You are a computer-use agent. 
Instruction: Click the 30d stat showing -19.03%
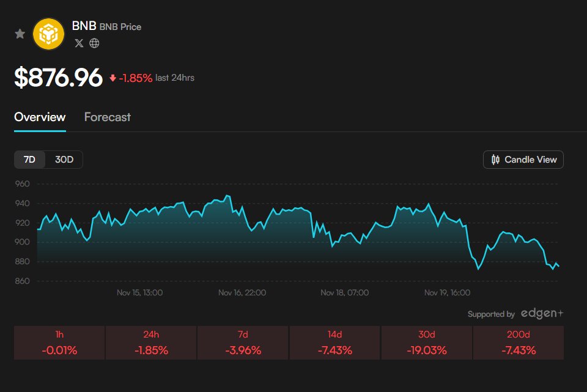coord(426,342)
